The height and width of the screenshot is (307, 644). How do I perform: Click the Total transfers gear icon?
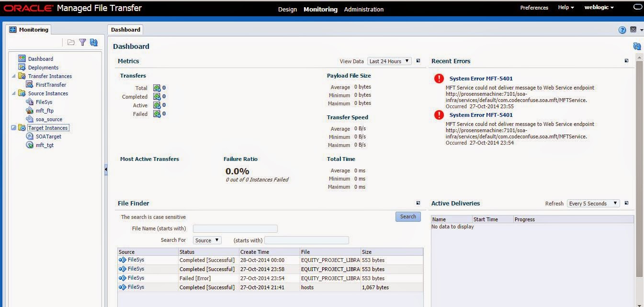coord(157,88)
